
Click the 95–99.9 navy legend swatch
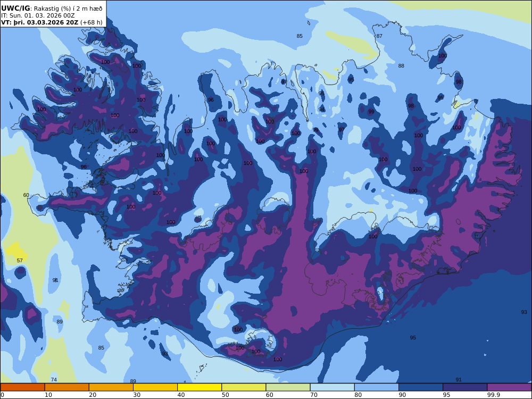pyautogui.click(x=465, y=387)
